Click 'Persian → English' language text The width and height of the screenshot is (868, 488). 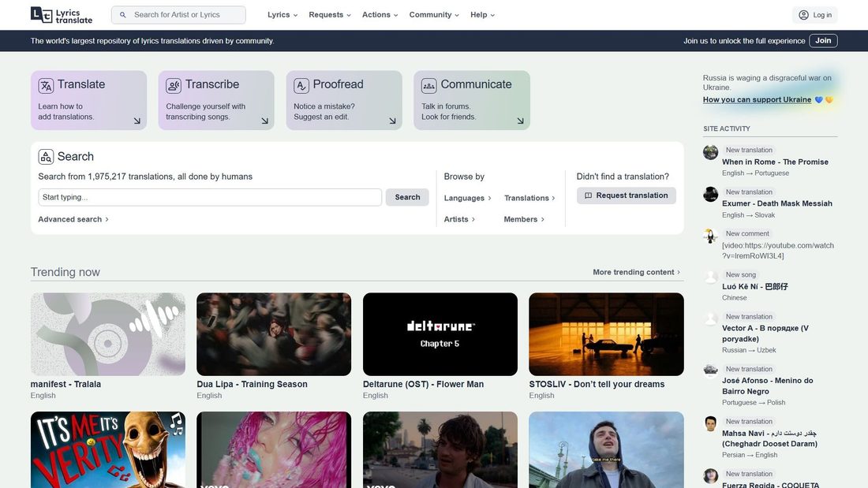(749, 455)
